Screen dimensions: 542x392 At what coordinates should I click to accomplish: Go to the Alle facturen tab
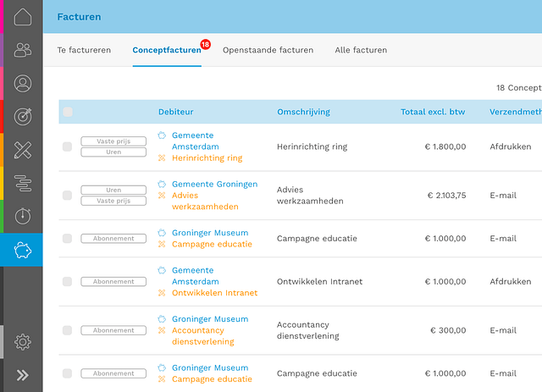(361, 50)
